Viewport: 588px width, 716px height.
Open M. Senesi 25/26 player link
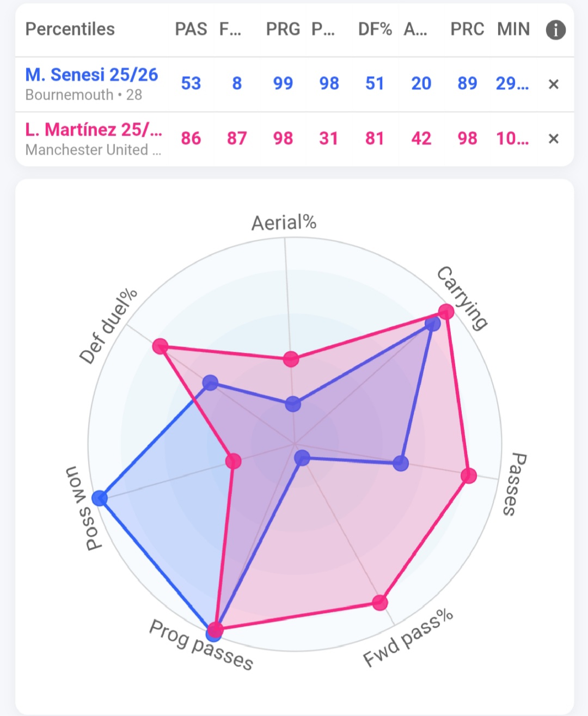click(x=91, y=75)
